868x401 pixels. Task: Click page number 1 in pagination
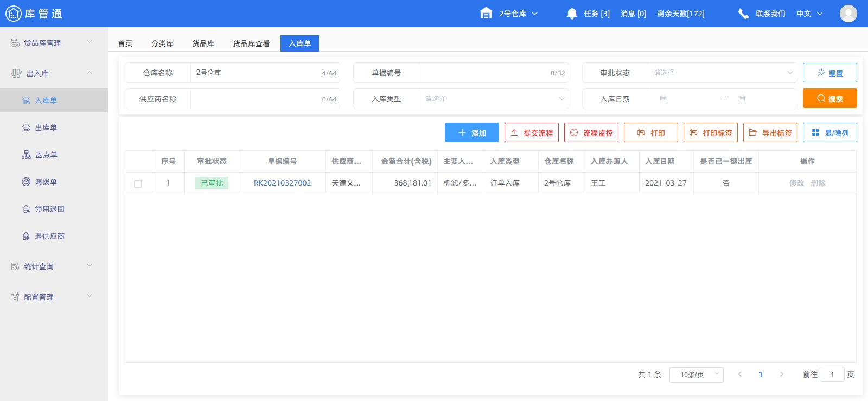(x=761, y=374)
